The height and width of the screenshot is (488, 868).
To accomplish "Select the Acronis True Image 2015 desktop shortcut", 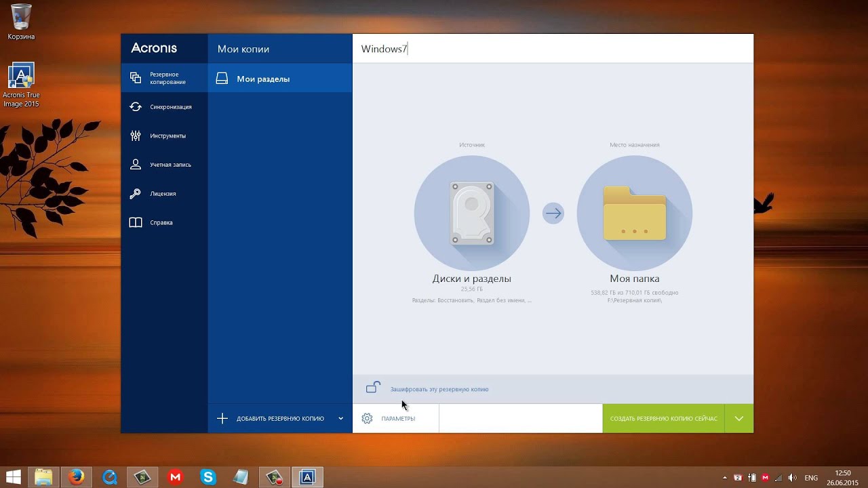I will coord(21,86).
